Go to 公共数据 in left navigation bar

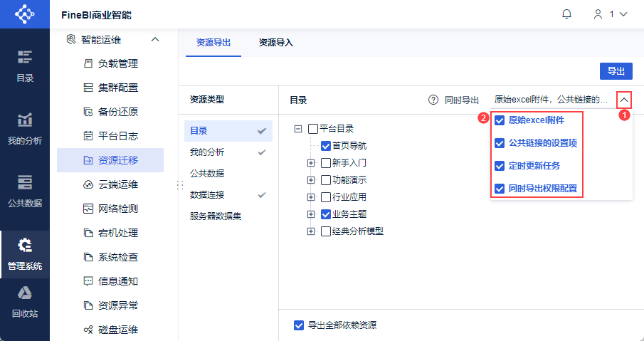pyautogui.click(x=25, y=191)
